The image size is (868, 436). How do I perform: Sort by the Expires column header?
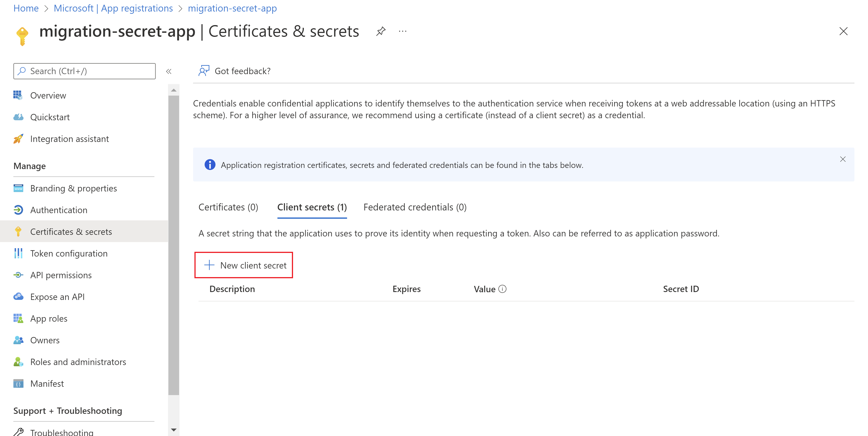(406, 289)
